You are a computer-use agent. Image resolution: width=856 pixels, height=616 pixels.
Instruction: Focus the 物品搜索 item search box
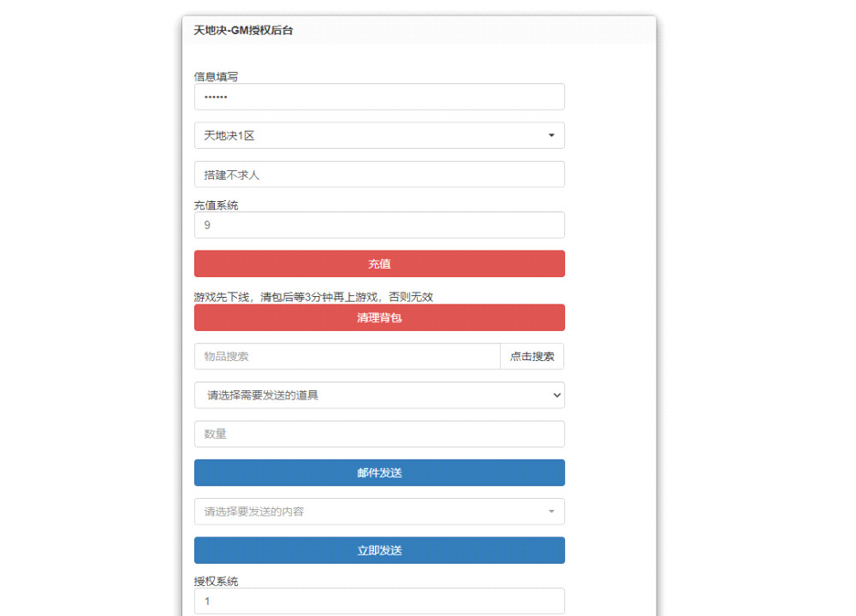(342, 357)
